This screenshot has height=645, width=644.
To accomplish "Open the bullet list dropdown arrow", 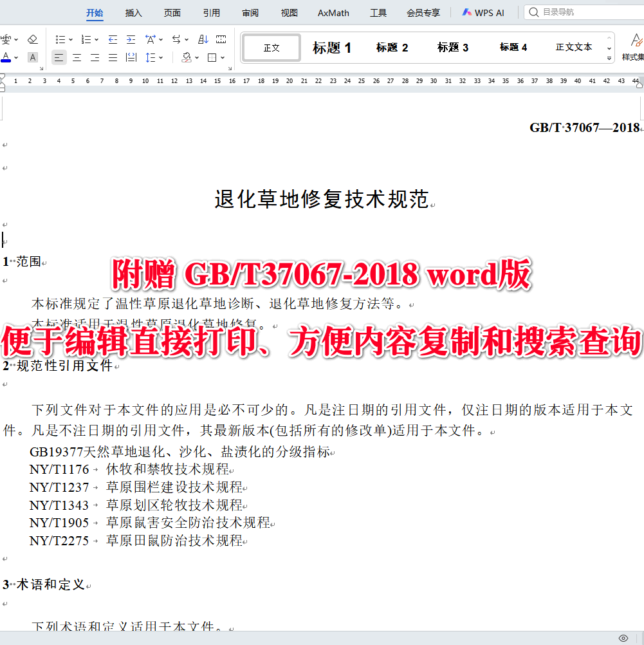I will 70,39.
